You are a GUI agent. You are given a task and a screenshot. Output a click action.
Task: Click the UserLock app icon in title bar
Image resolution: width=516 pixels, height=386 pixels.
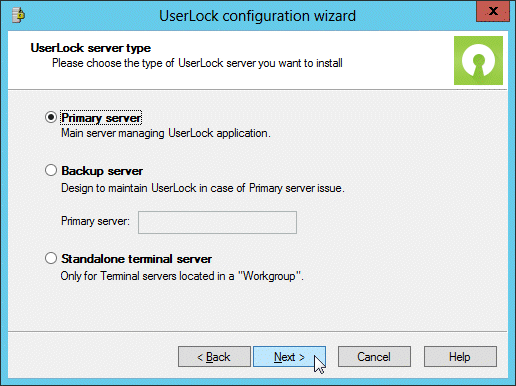click(x=18, y=15)
